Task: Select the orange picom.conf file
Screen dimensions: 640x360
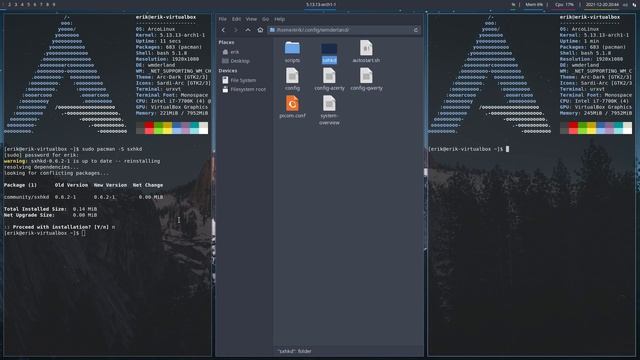Action: pos(292,107)
